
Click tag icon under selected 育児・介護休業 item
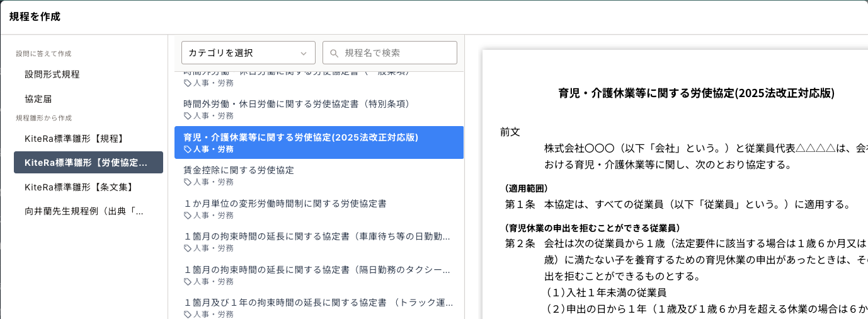[x=187, y=149]
